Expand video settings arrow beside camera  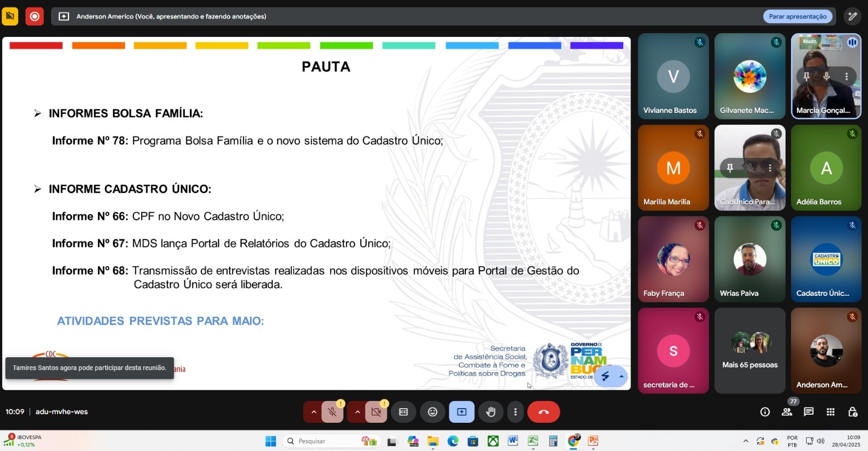pos(357,412)
